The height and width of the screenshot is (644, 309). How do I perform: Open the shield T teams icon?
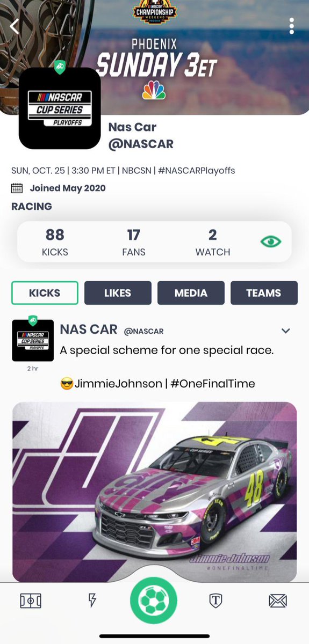click(215, 601)
